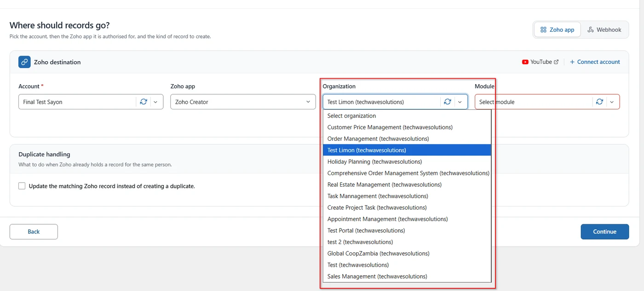Click the Continue button

coord(604,232)
